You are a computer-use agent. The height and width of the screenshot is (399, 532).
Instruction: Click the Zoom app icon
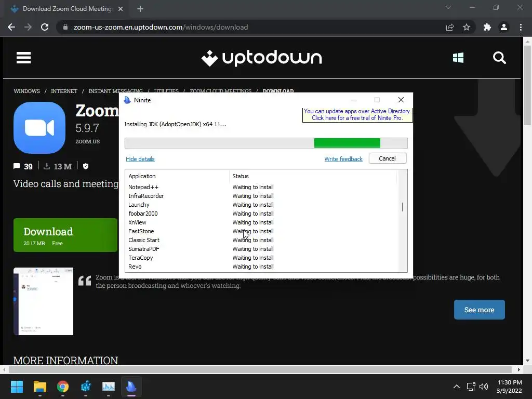click(x=39, y=128)
